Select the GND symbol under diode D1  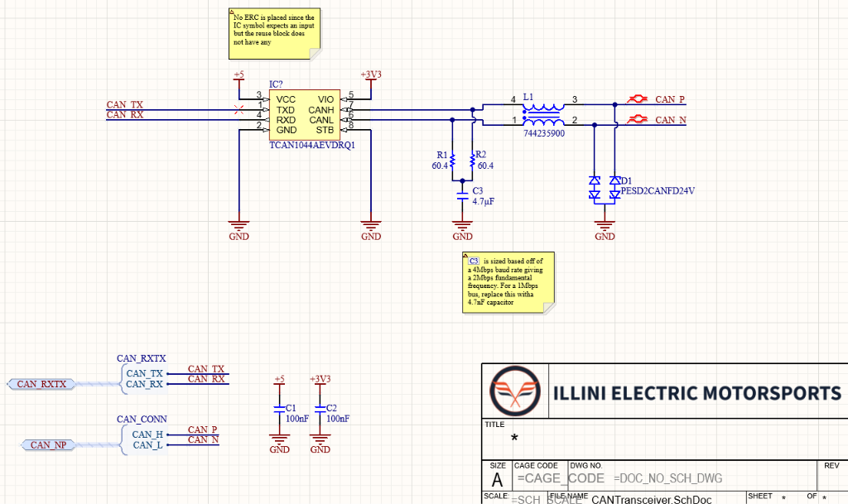[x=605, y=230]
